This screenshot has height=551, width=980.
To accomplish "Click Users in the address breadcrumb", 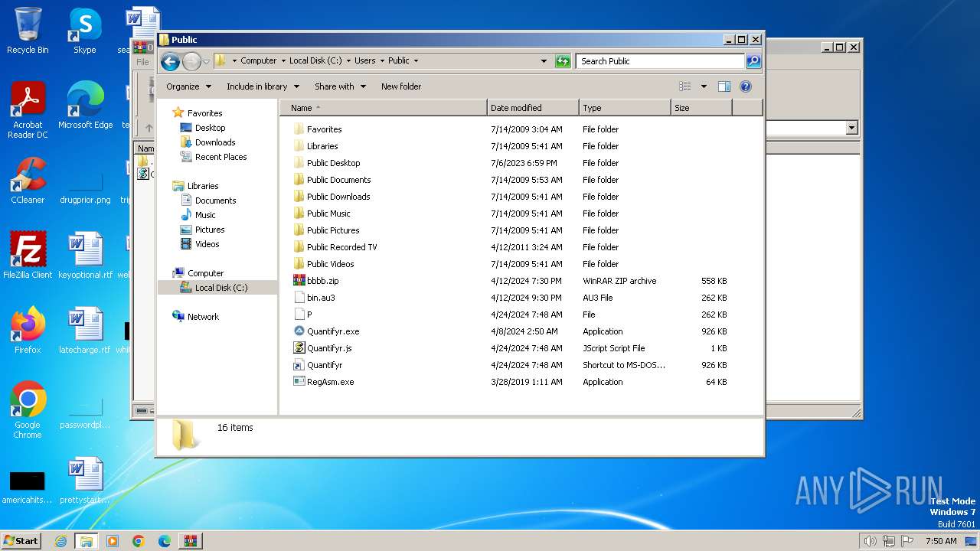I will [x=365, y=60].
